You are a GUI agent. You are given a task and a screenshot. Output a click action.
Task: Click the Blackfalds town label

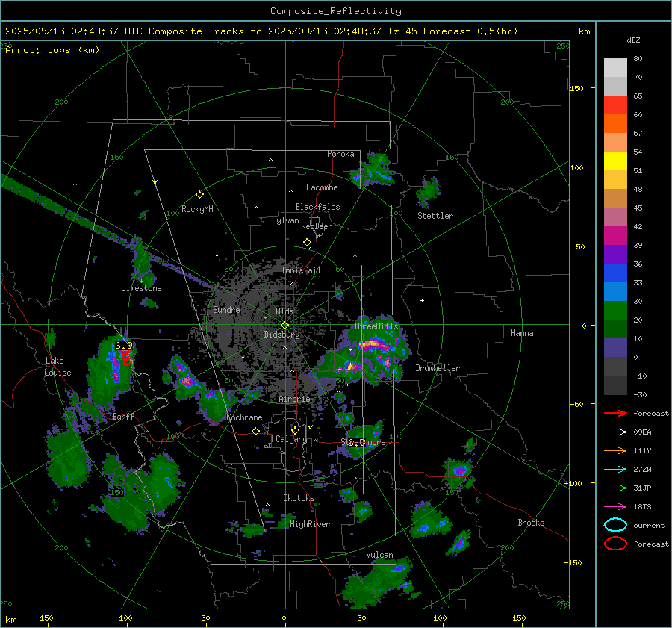tap(317, 207)
